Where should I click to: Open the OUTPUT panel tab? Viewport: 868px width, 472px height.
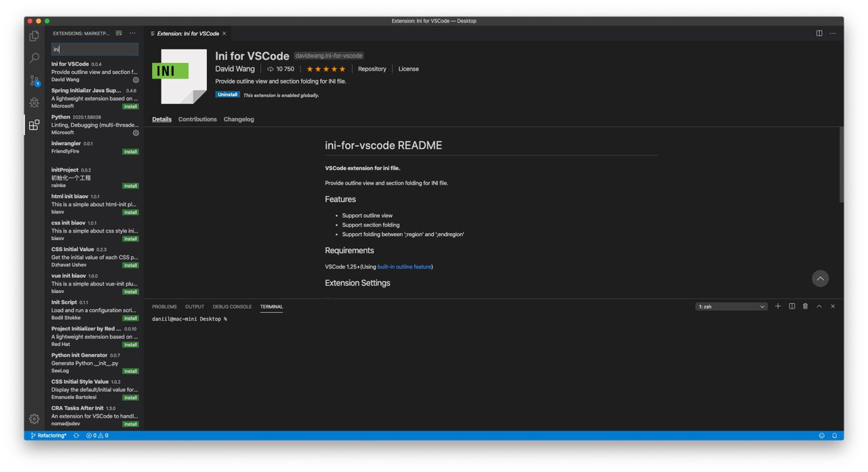pyautogui.click(x=195, y=307)
